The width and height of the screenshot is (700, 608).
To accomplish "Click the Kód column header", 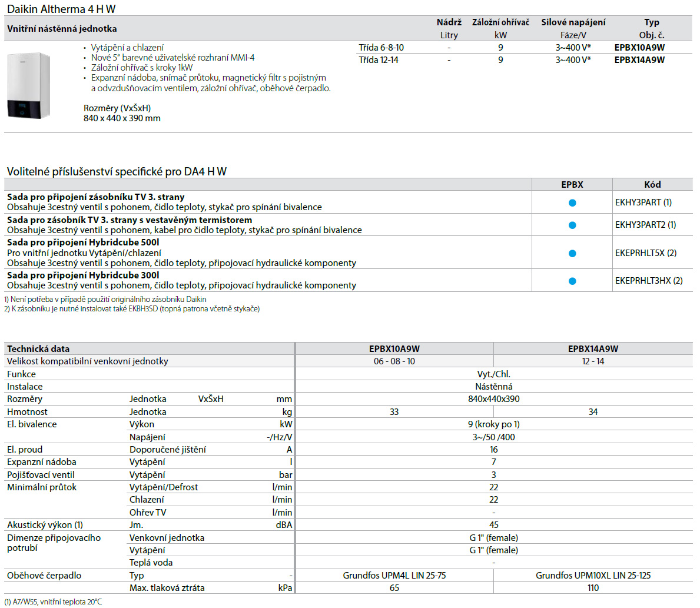I will point(652,184).
